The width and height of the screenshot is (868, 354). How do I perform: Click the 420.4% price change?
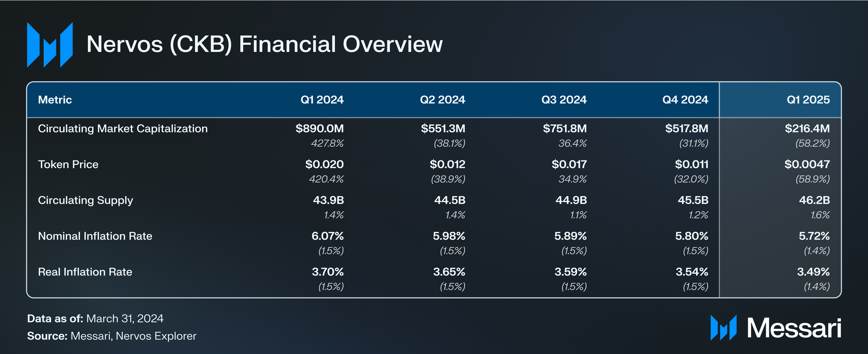327,179
